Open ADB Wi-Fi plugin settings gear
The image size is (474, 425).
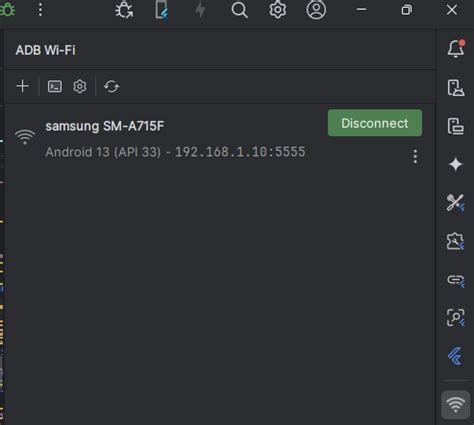(80, 86)
